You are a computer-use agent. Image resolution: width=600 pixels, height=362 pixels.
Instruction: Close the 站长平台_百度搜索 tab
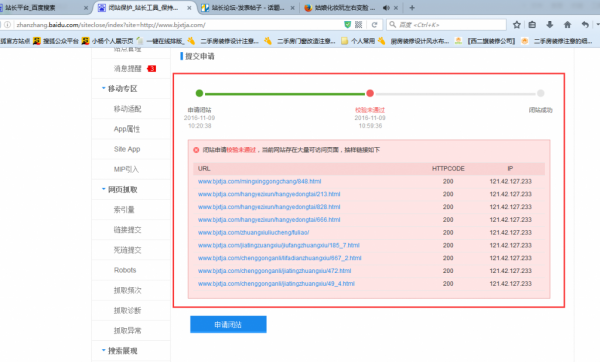[86, 8]
